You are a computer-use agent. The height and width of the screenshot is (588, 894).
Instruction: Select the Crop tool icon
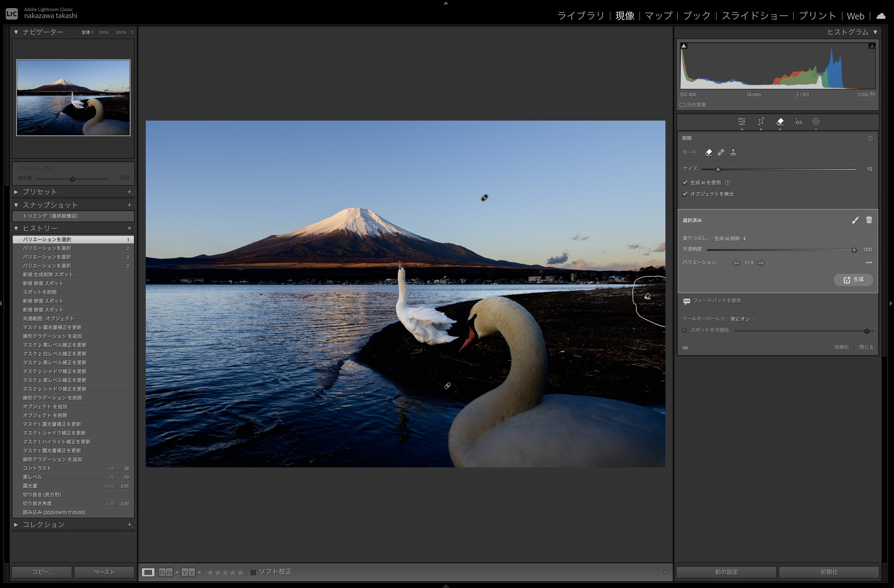(x=761, y=122)
